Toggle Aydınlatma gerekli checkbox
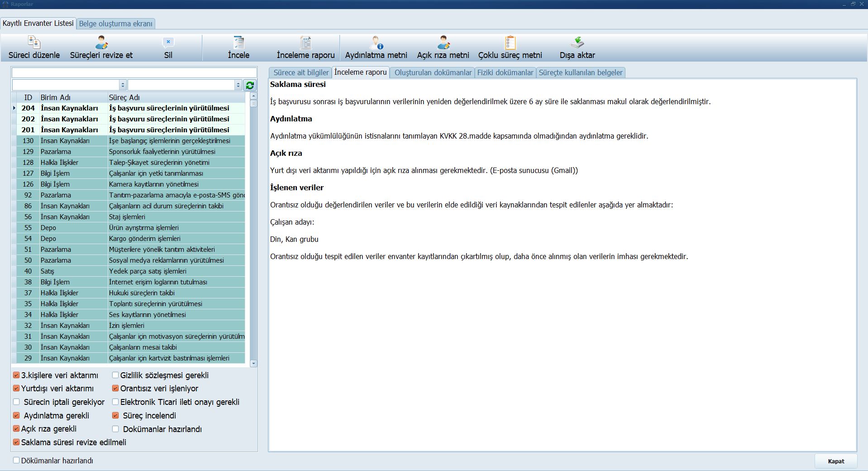Image resolution: width=868 pixels, height=471 pixels. (x=16, y=416)
